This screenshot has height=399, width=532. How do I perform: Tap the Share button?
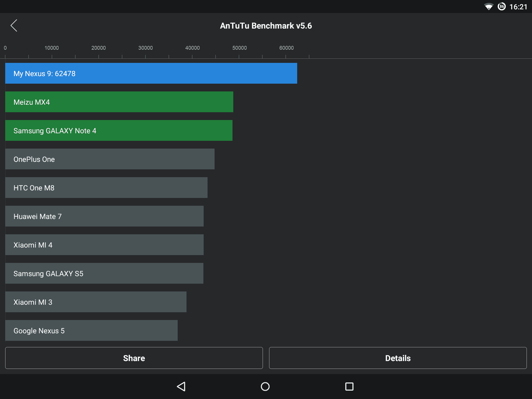pos(134,358)
